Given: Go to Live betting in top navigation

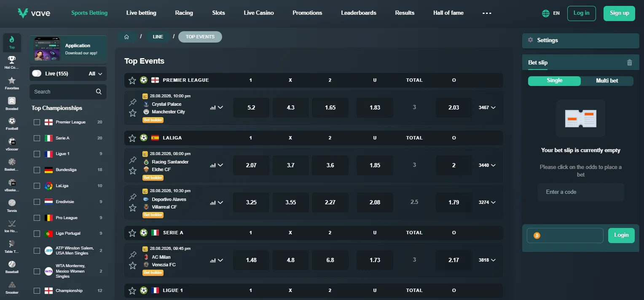Looking at the screenshot, I should [141, 13].
